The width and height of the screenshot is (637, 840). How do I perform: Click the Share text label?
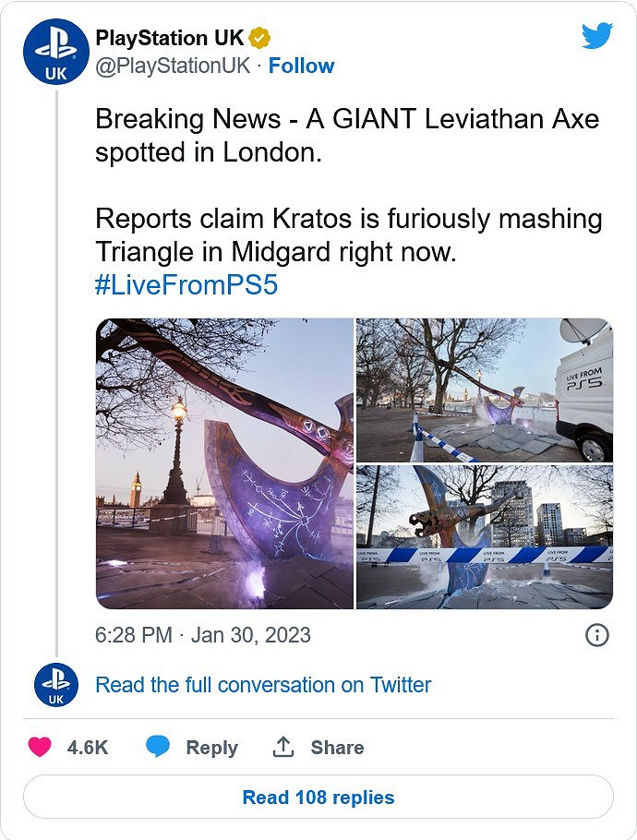336,748
